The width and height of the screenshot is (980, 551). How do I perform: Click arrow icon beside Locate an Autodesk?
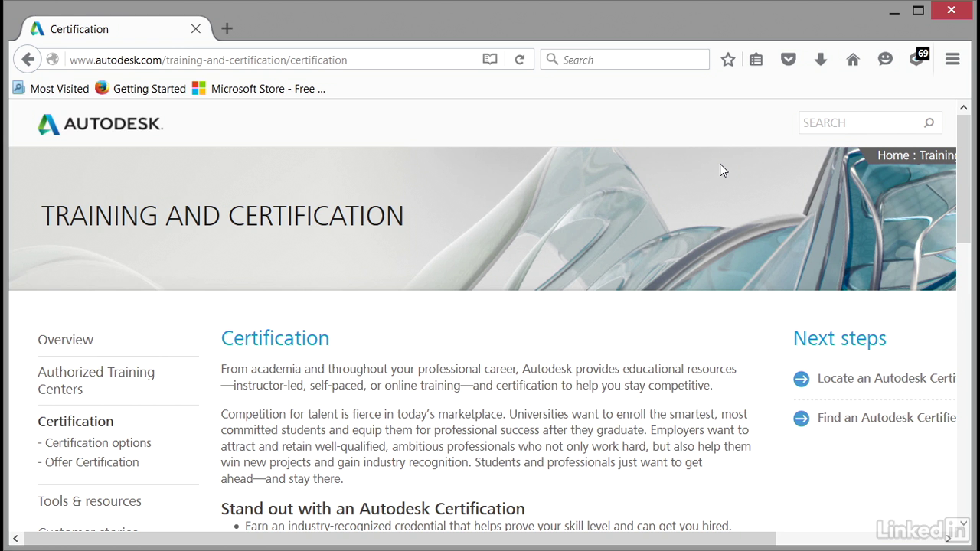coord(801,379)
